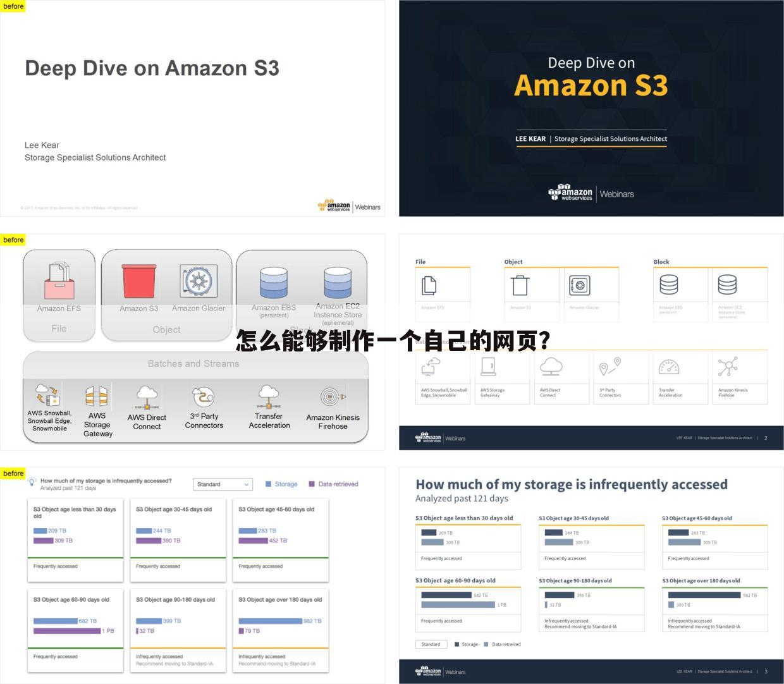Select the Amazon EBS blue database cylinder icon
Viewport: 784px width, 684px height.
coord(274,283)
